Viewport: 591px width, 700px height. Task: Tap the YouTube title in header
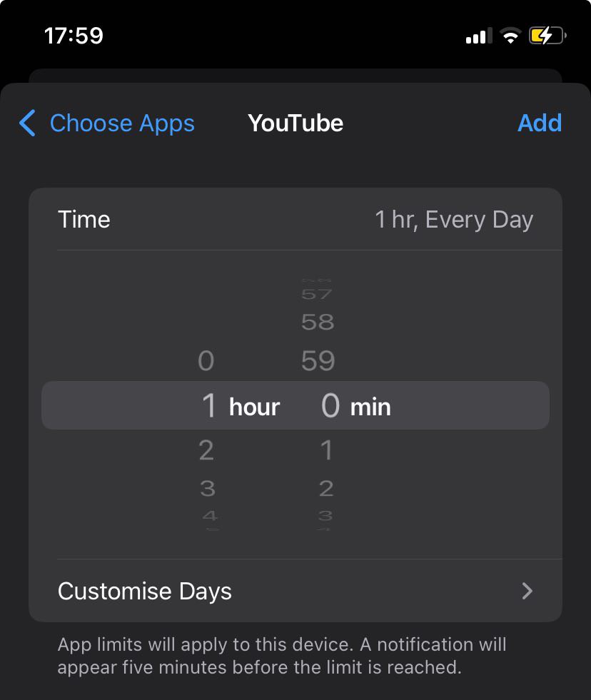tap(295, 123)
